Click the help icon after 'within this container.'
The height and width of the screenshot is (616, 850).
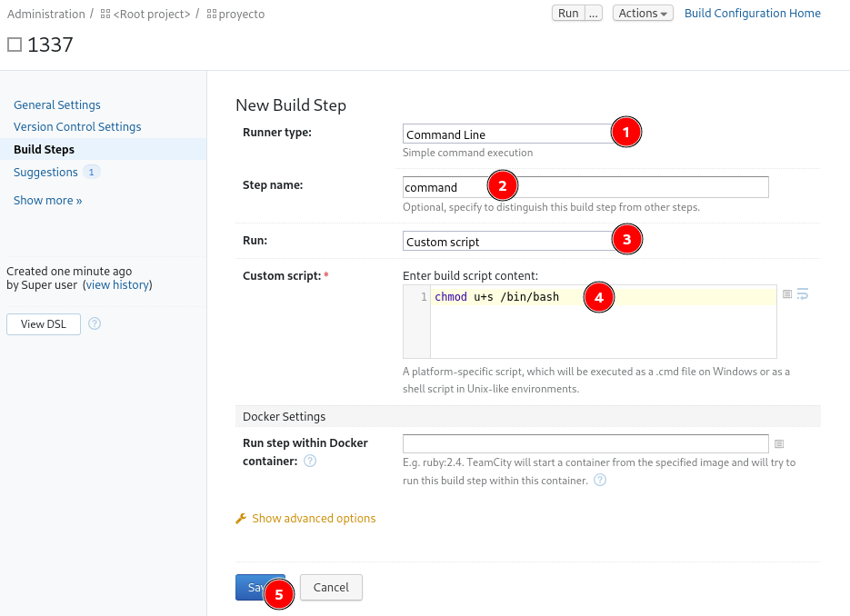point(600,480)
